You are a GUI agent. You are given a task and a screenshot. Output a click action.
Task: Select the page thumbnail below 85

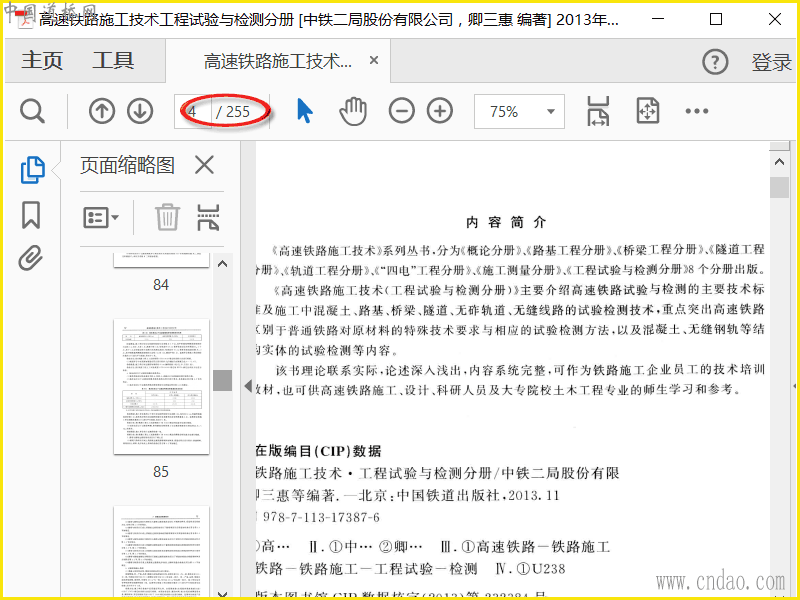tap(161, 552)
